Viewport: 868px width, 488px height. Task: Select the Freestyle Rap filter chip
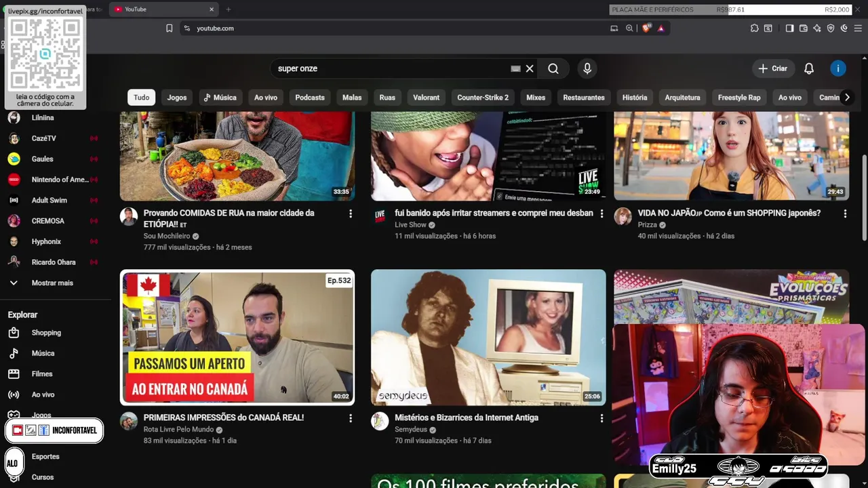[739, 98]
